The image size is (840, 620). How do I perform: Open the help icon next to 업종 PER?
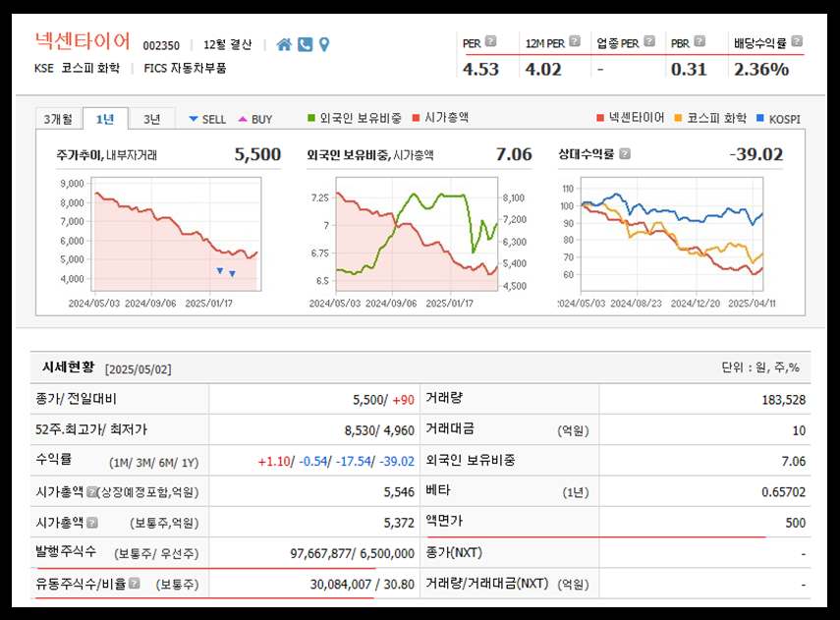pos(649,41)
